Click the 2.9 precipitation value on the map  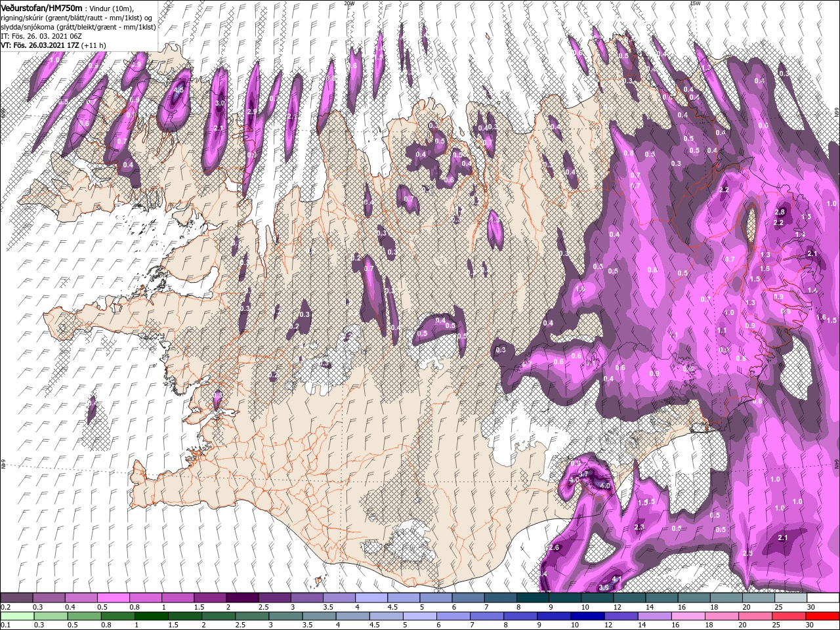(x=253, y=112)
